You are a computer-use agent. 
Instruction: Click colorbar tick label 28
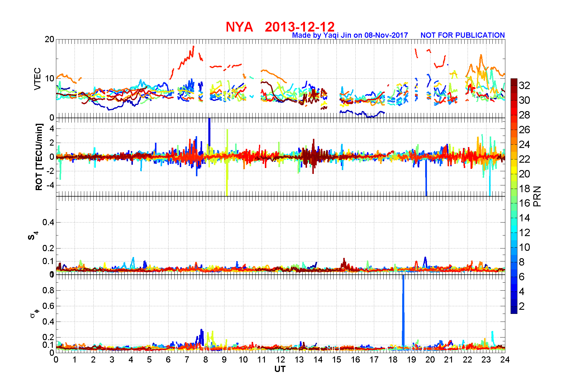pos(524,115)
